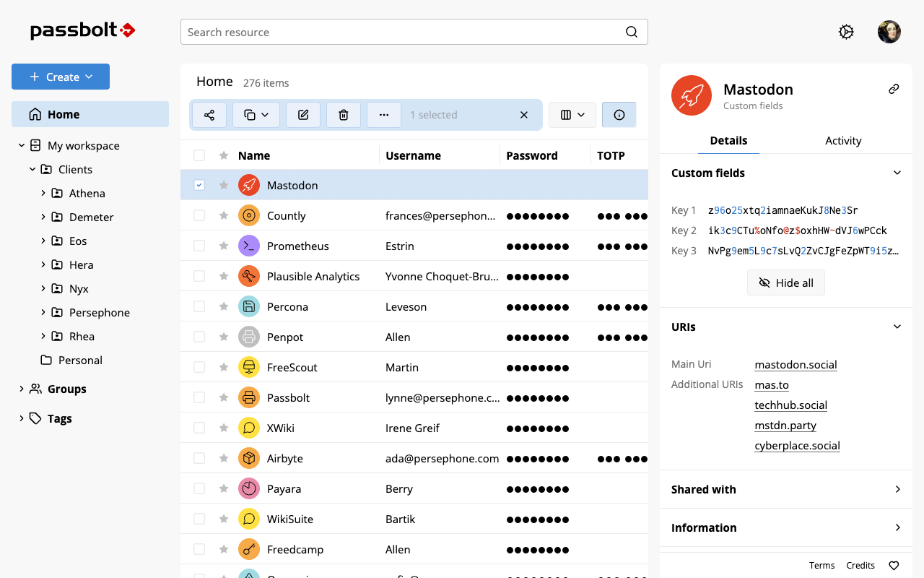Viewport: 924px width, 578px height.
Task: Click the edit resource icon
Action: [x=303, y=115]
